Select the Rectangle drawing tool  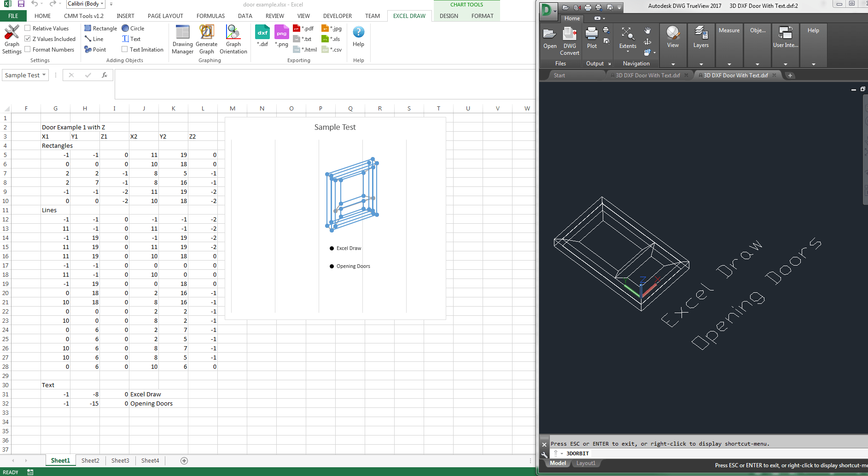tap(100, 28)
